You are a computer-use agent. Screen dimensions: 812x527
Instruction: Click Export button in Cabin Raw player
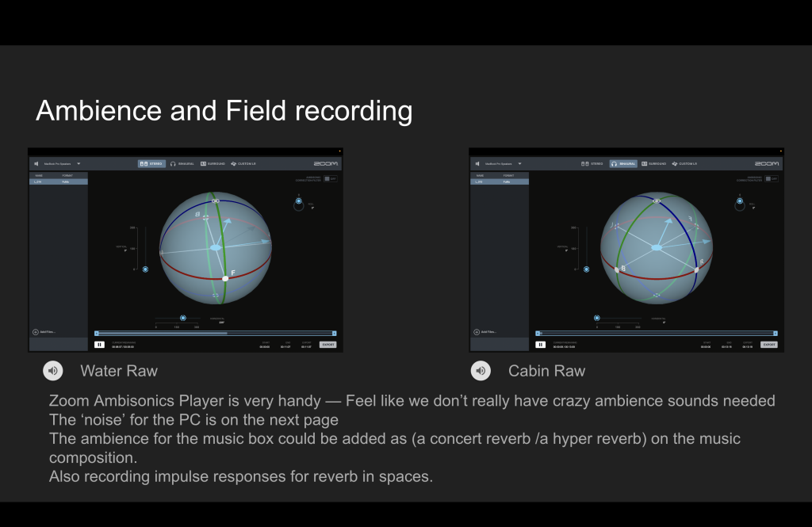769,344
